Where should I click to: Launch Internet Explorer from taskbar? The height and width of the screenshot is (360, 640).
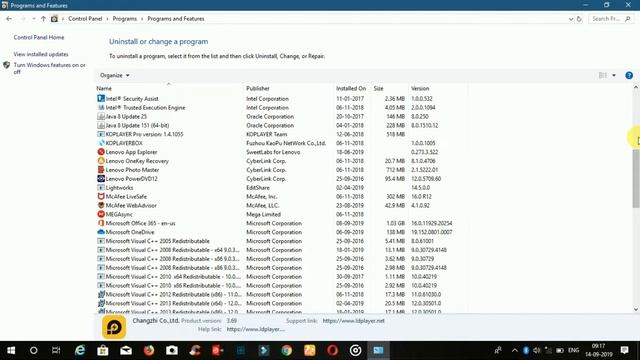point(80,350)
